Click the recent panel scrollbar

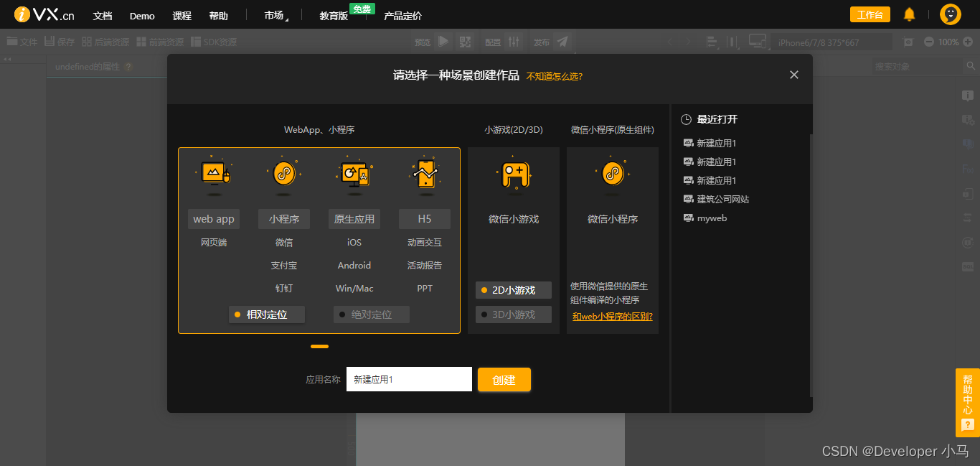811,264
